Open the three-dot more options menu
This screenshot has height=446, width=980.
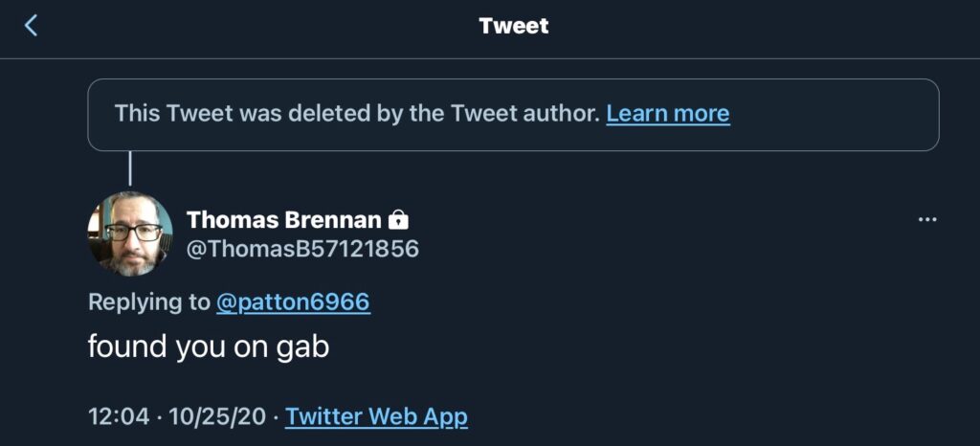926,220
